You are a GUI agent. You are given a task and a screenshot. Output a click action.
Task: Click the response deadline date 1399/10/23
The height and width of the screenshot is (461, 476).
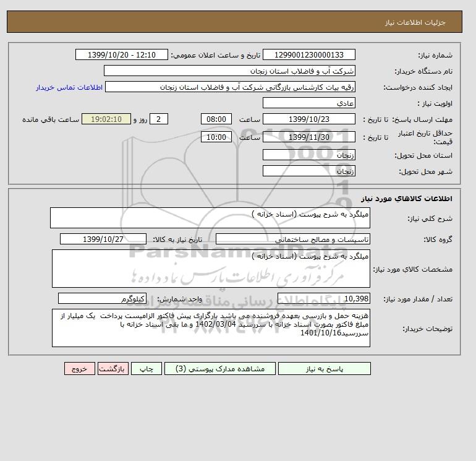(x=308, y=119)
